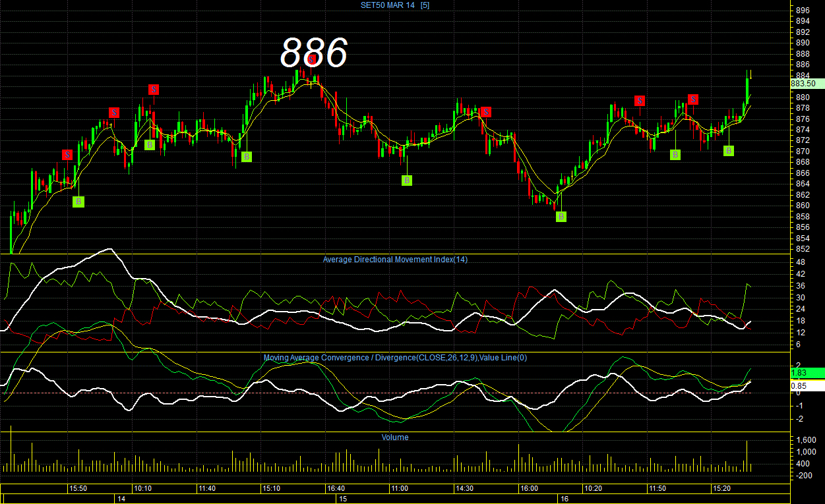Click the white 0.85 MACD value label
This screenshot has width=825, height=504.
coord(807,386)
